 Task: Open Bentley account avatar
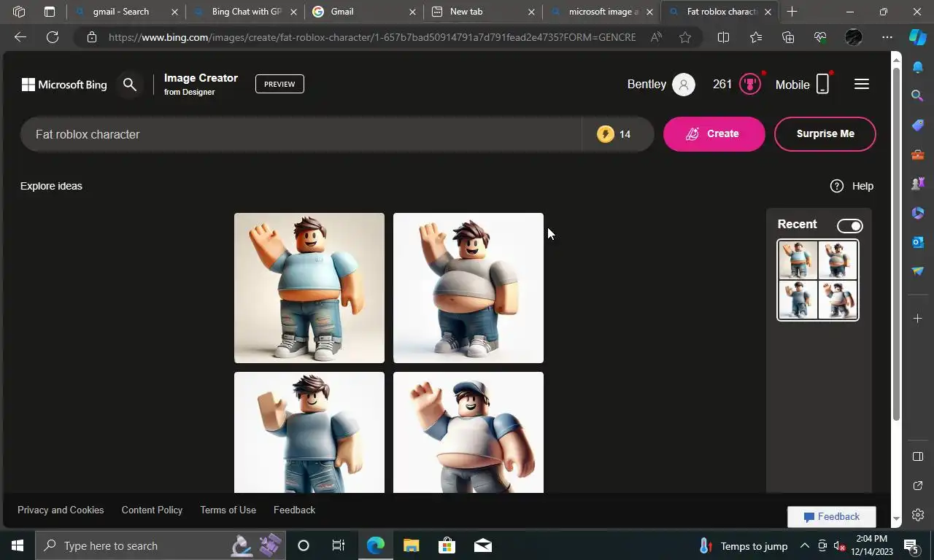point(684,85)
